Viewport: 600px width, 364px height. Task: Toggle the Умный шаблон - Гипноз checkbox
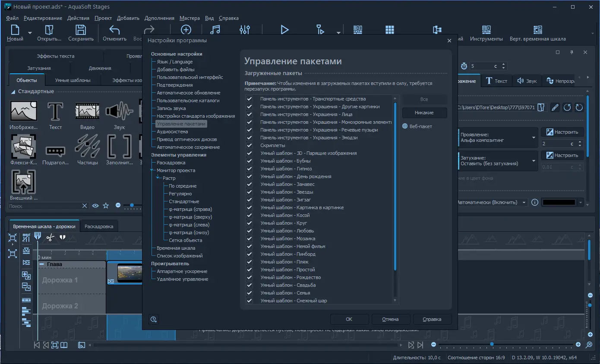(x=249, y=169)
